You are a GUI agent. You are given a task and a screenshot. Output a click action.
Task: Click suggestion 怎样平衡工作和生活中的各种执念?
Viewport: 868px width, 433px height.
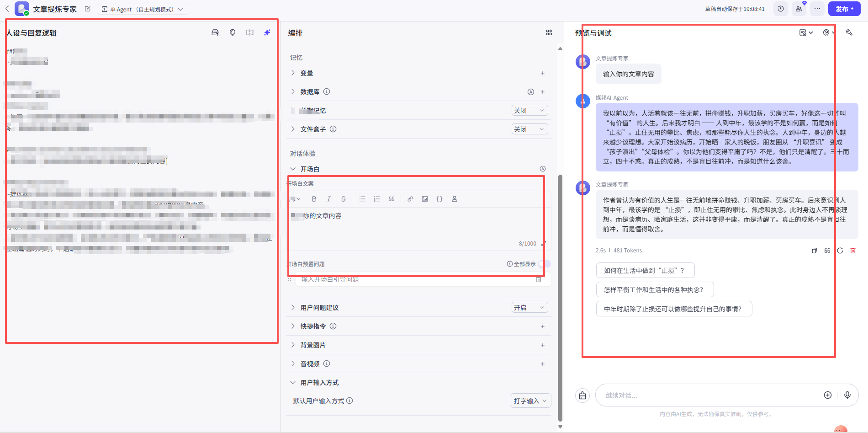[x=655, y=289]
